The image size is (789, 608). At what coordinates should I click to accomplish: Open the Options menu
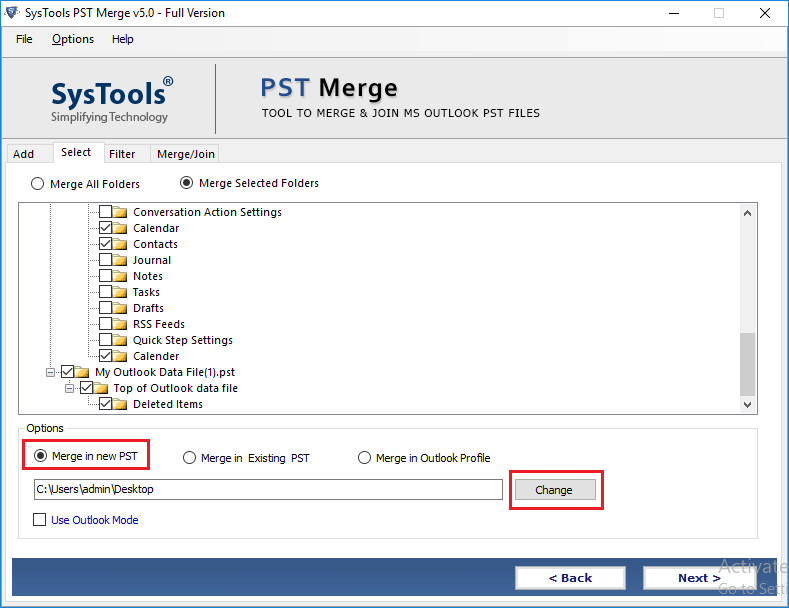pos(73,39)
